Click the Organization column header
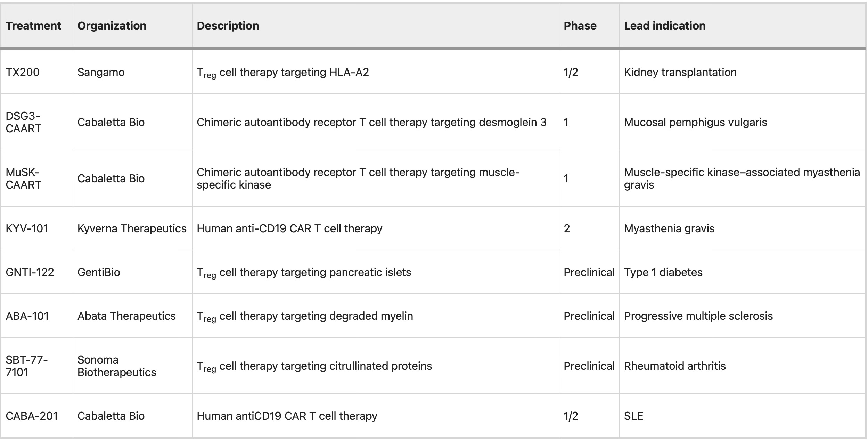 pyautogui.click(x=112, y=26)
